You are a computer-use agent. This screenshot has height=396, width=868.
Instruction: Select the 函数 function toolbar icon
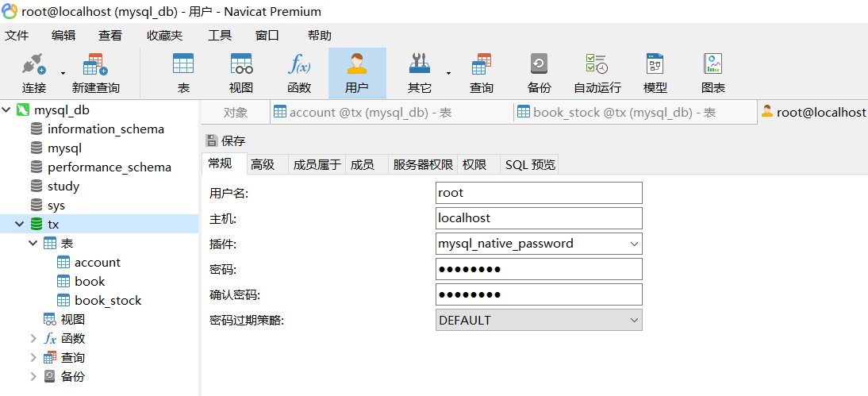pyautogui.click(x=299, y=73)
